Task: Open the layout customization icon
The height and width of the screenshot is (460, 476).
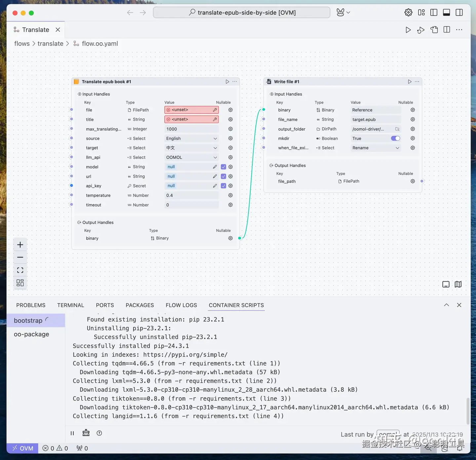Action: 421,13
